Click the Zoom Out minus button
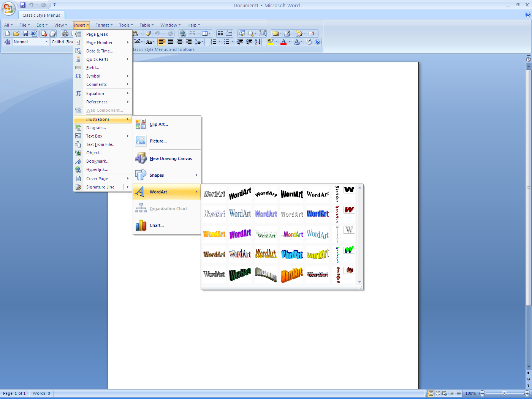532x399 pixels. tap(482, 393)
